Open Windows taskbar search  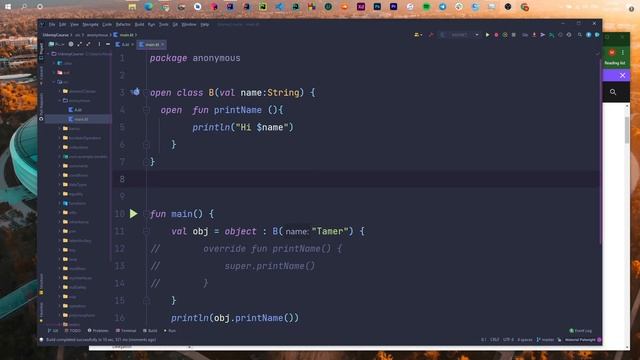tap(24, 7)
